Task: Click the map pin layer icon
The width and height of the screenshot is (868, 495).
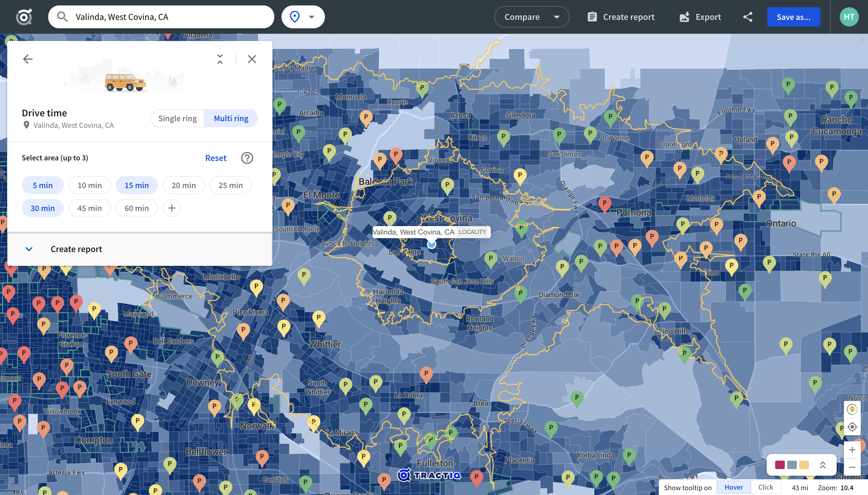Action: point(852,409)
